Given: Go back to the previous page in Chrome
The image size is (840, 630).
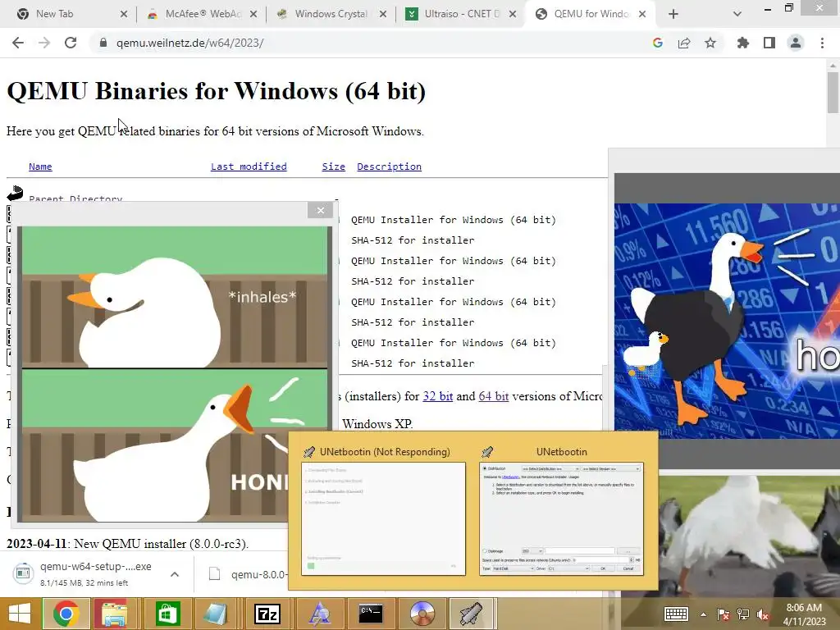Looking at the screenshot, I should coord(18,43).
